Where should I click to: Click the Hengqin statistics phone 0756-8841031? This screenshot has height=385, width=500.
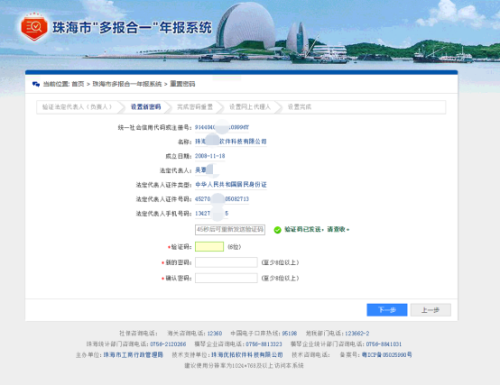[384, 344]
